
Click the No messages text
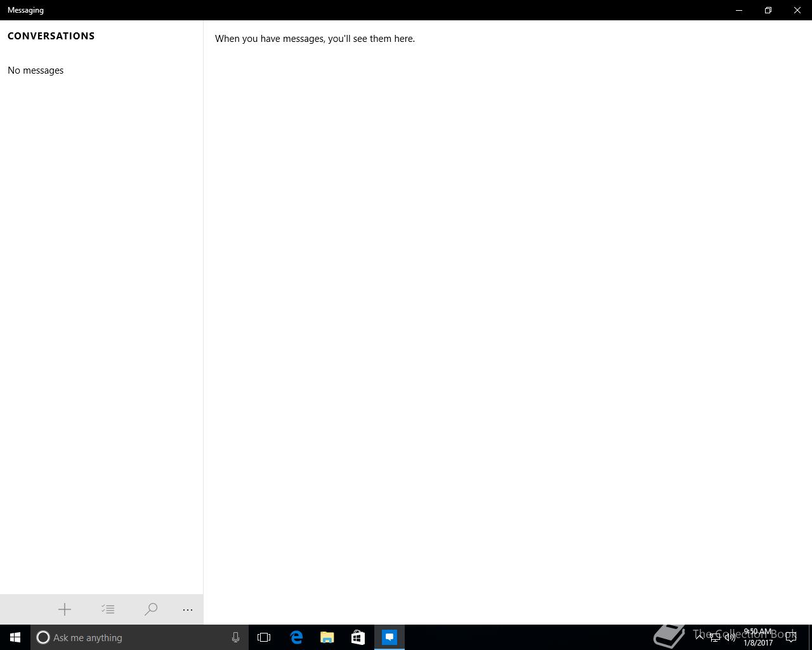pos(36,70)
